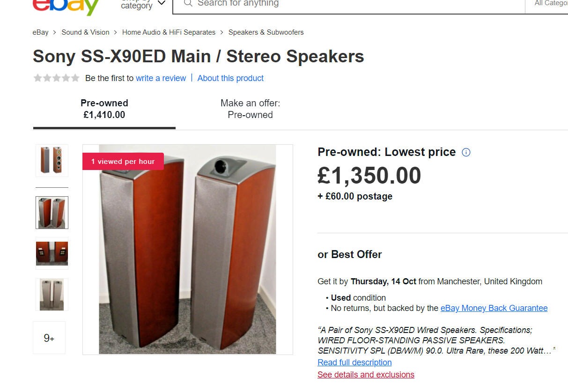
Task: Open the eBay Money Back Guarantee link
Action: click(494, 308)
